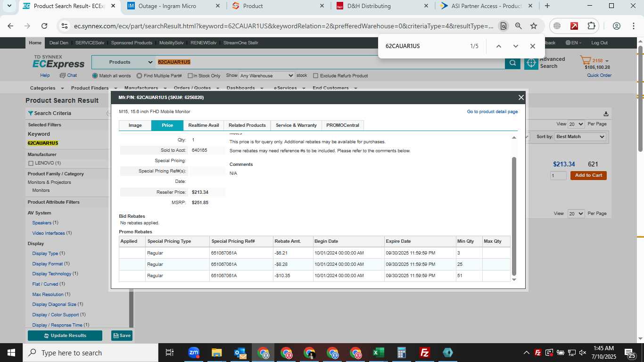
Task: Close the product price popup
Action: pyautogui.click(x=521, y=98)
